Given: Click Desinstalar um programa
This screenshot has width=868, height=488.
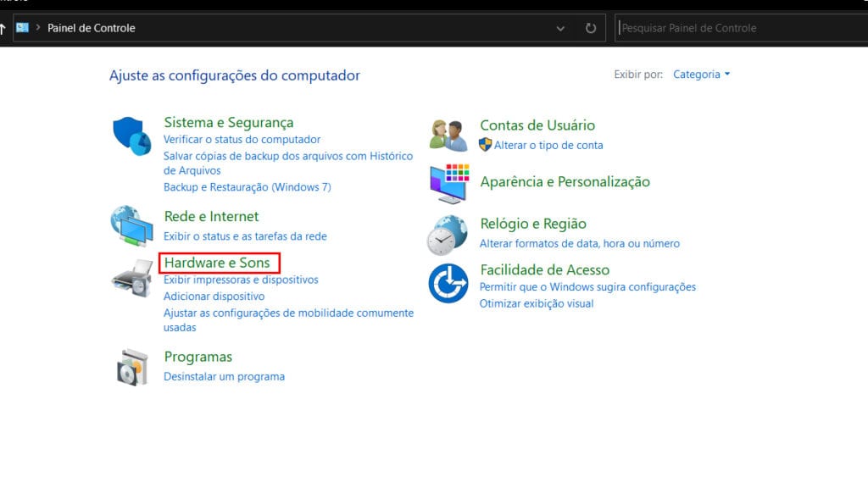Looking at the screenshot, I should click(x=224, y=376).
